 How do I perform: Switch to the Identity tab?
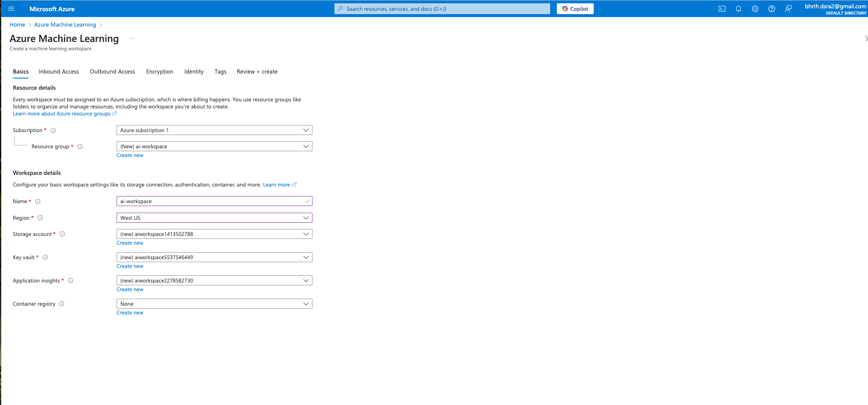[194, 71]
